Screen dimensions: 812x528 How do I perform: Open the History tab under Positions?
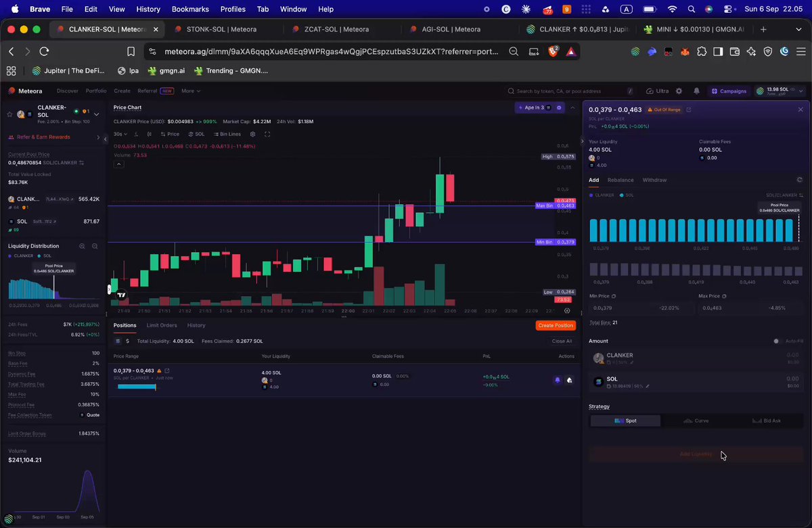click(196, 325)
